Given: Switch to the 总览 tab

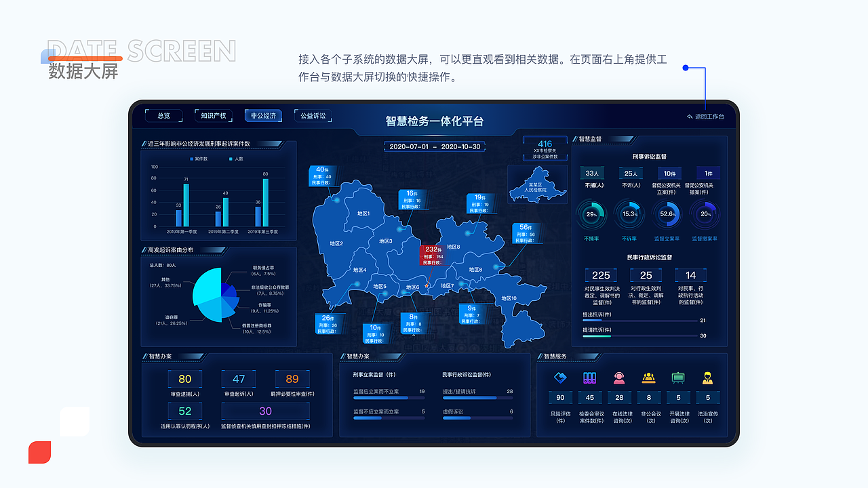Looking at the screenshot, I should [x=163, y=115].
